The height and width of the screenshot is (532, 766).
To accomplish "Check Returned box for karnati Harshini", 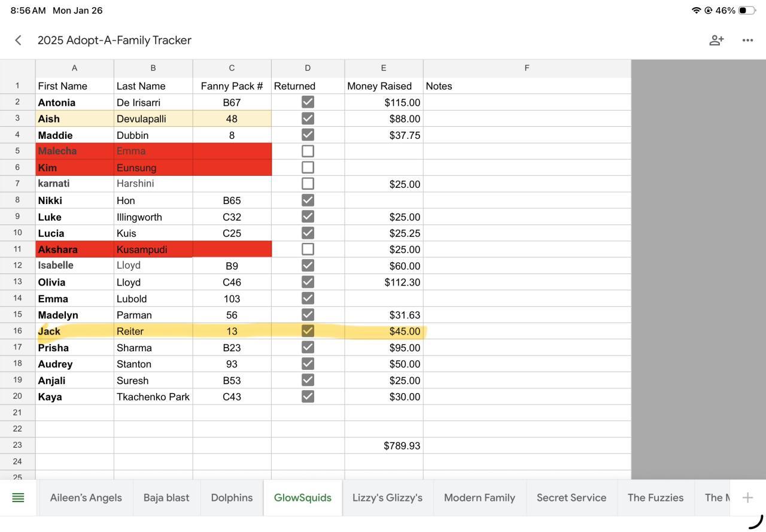I will pyautogui.click(x=308, y=184).
